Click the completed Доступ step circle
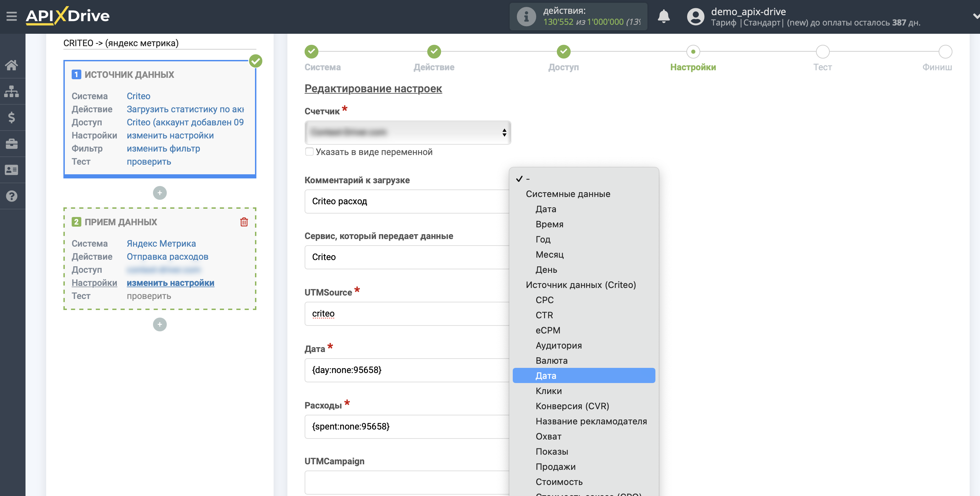This screenshot has height=496, width=980. [563, 51]
